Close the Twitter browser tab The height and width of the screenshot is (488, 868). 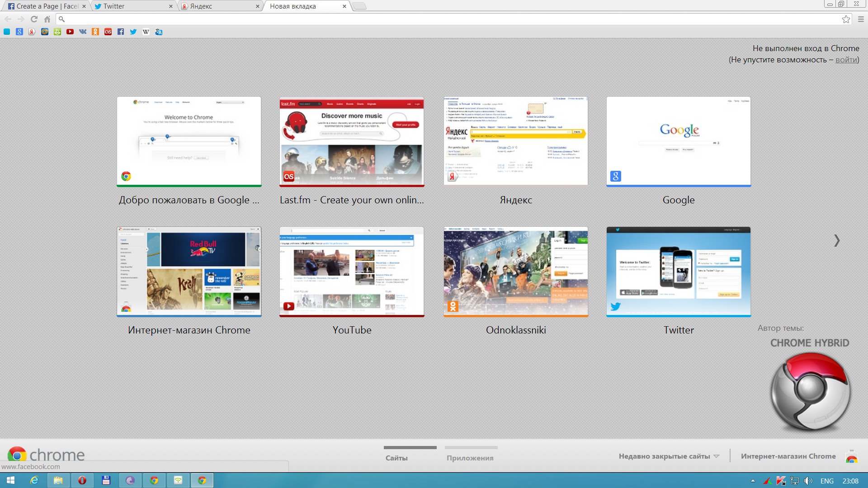click(170, 6)
